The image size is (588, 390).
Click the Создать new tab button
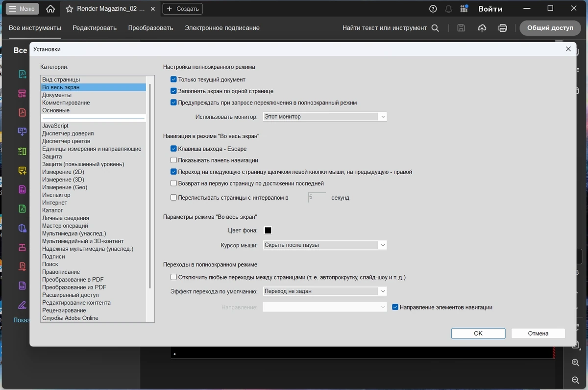[x=183, y=9]
